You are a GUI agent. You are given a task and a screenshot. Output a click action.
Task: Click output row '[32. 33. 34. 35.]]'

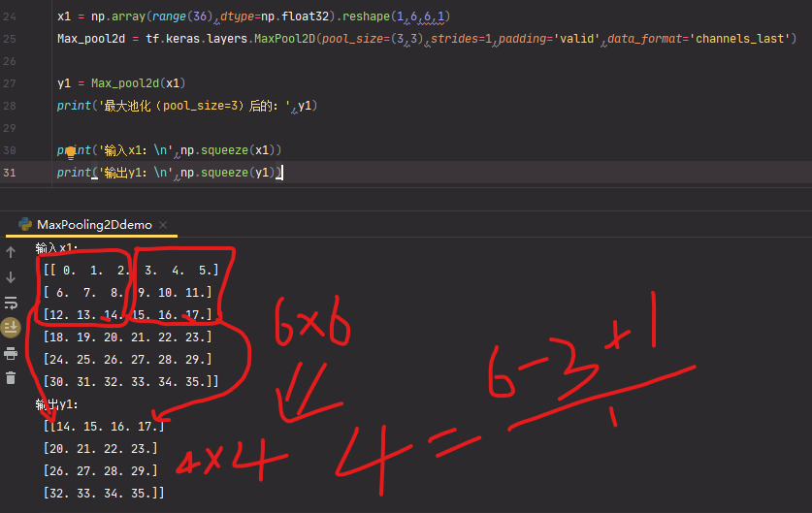(104, 493)
